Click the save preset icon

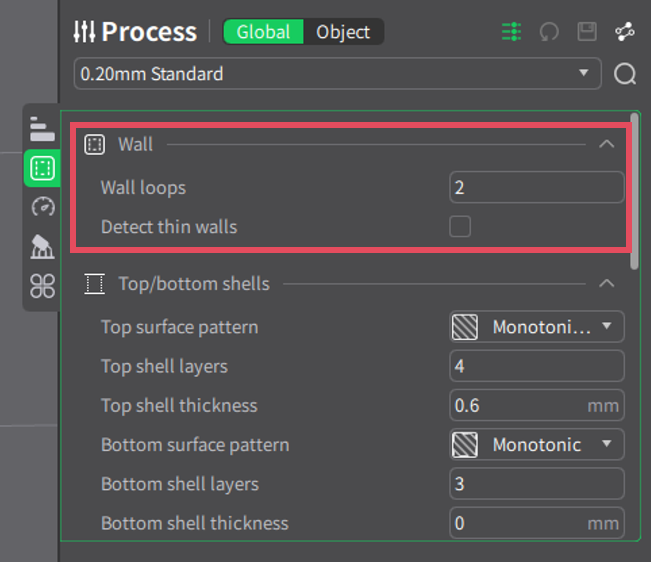coord(587,32)
